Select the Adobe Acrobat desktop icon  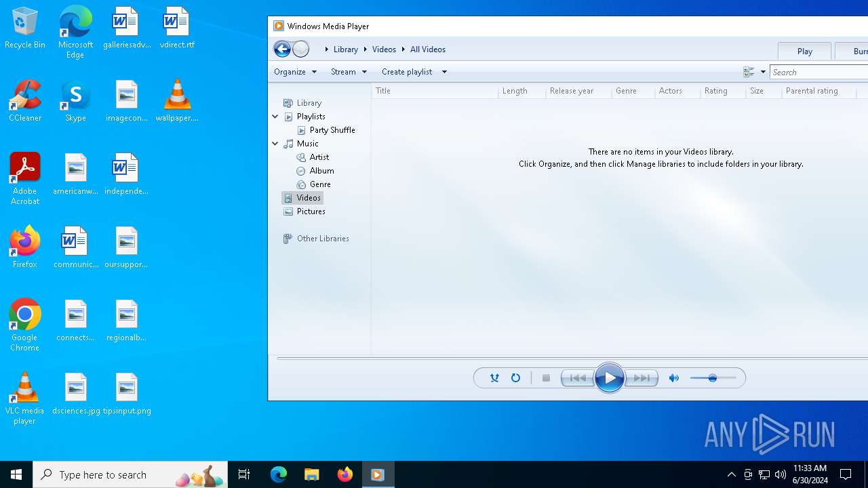click(x=25, y=179)
